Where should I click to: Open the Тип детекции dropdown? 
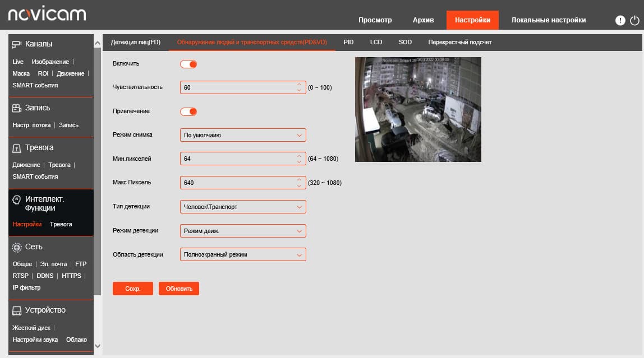click(243, 207)
